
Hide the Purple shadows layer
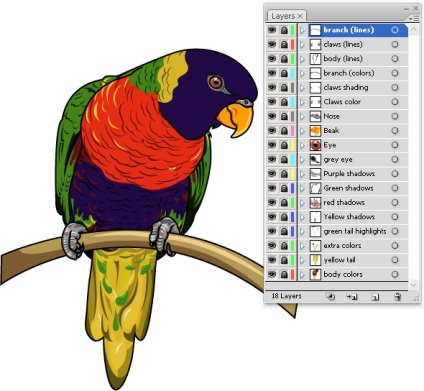[272, 174]
